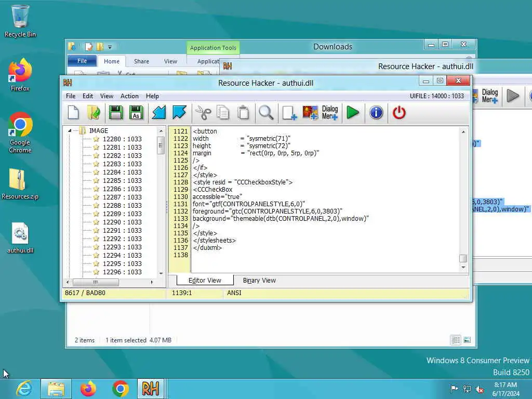This screenshot has width=532, height=399.
Task: Save the file using the green floppy icon
Action: click(x=116, y=113)
